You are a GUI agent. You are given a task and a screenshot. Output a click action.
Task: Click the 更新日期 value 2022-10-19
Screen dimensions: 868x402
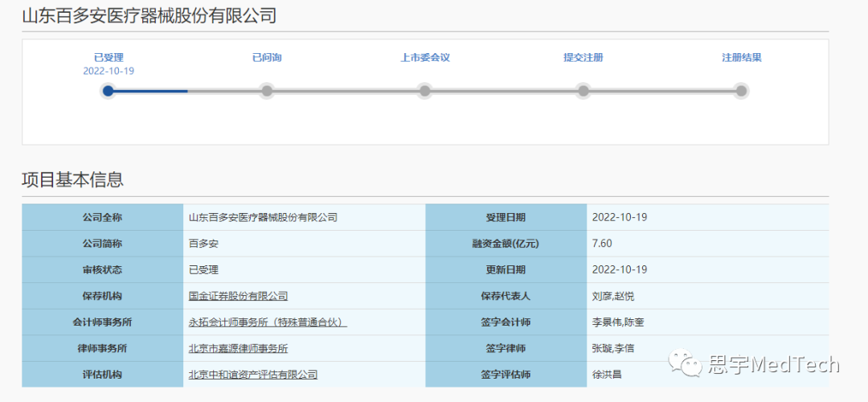point(620,270)
